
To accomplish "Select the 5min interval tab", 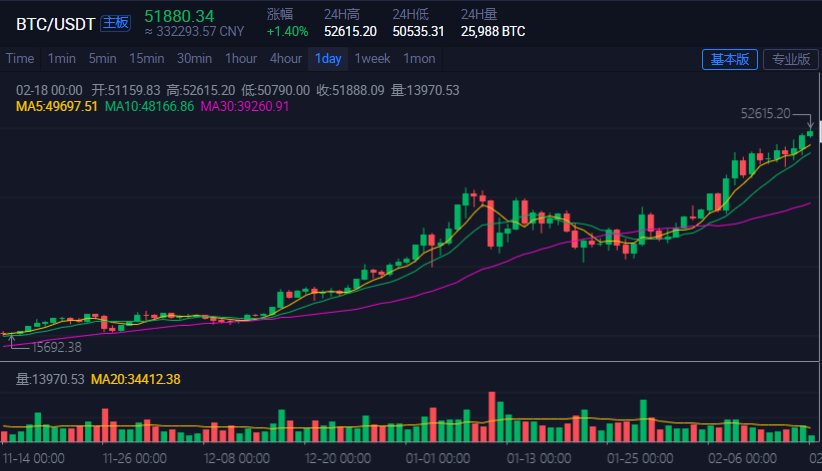I will 102,59.
